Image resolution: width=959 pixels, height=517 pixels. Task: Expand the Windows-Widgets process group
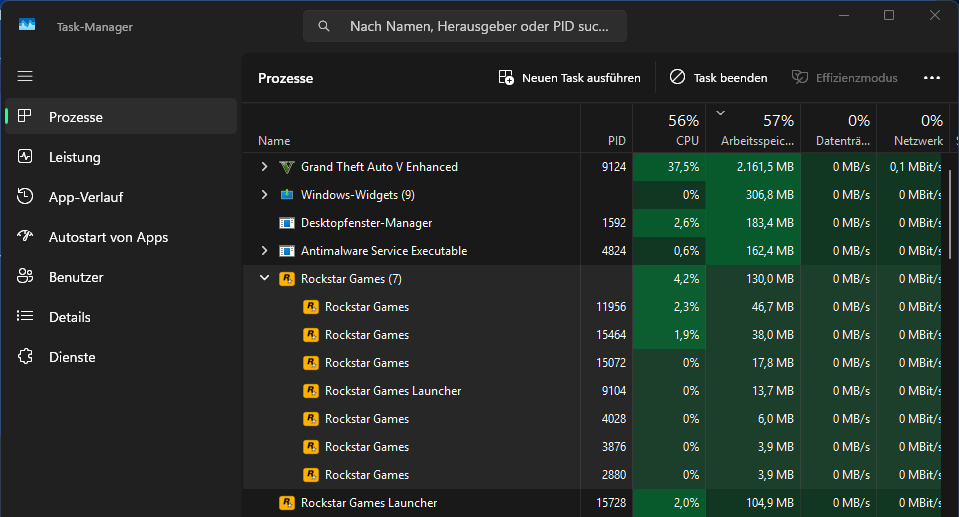264,195
